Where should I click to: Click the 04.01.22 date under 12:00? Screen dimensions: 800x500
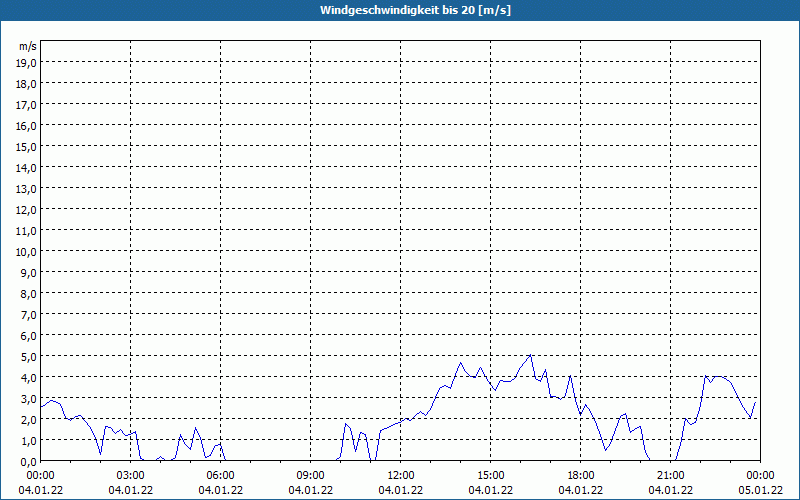pos(401,489)
